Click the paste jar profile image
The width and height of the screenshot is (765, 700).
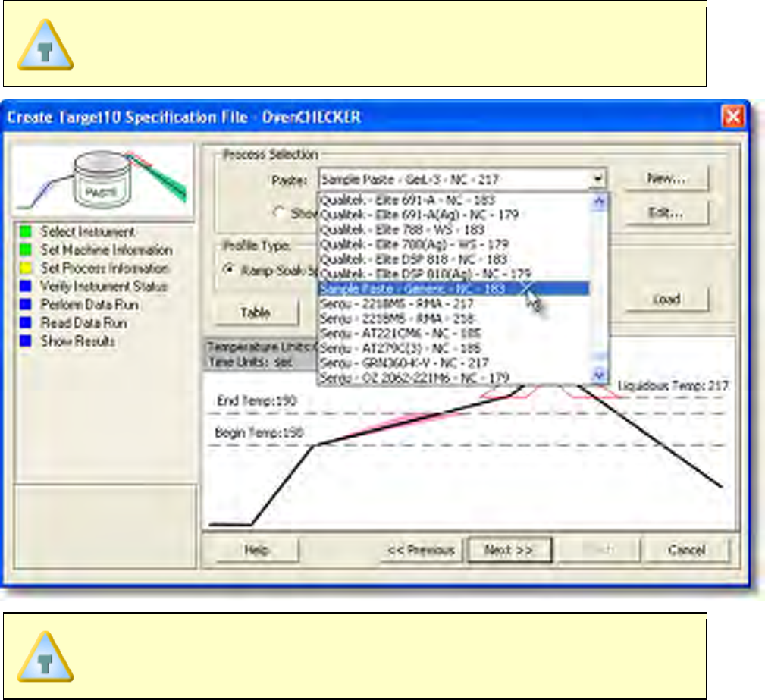[103, 180]
